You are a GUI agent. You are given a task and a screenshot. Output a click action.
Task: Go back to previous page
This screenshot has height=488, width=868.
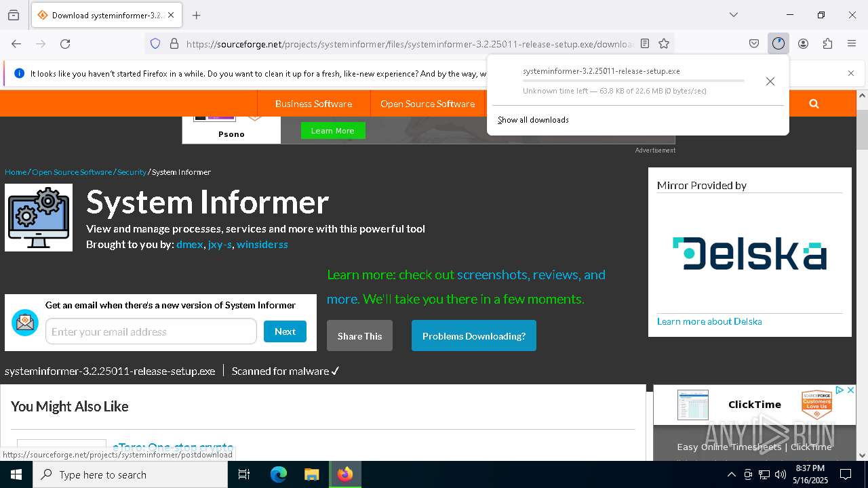(x=16, y=43)
